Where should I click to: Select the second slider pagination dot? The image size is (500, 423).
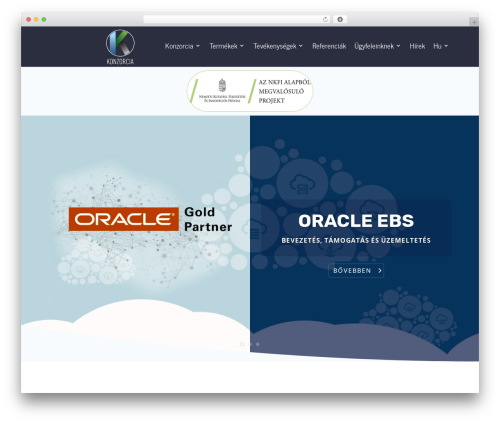(x=250, y=344)
